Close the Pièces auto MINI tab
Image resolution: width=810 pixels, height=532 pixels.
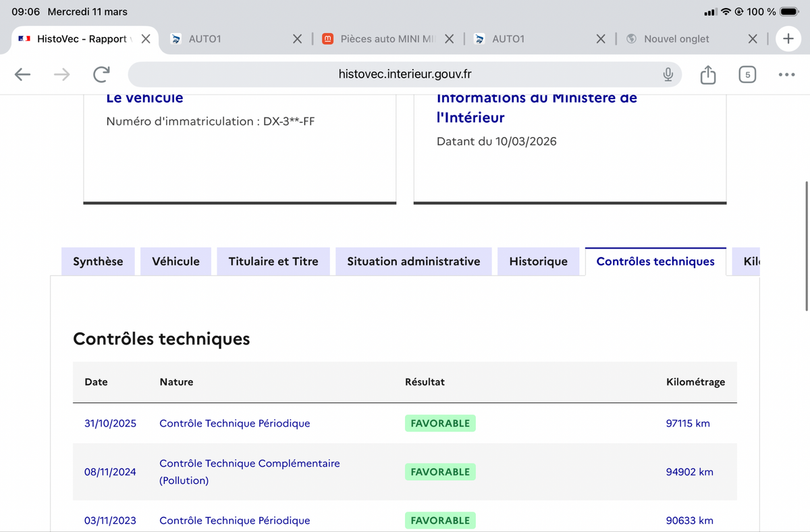pos(450,38)
